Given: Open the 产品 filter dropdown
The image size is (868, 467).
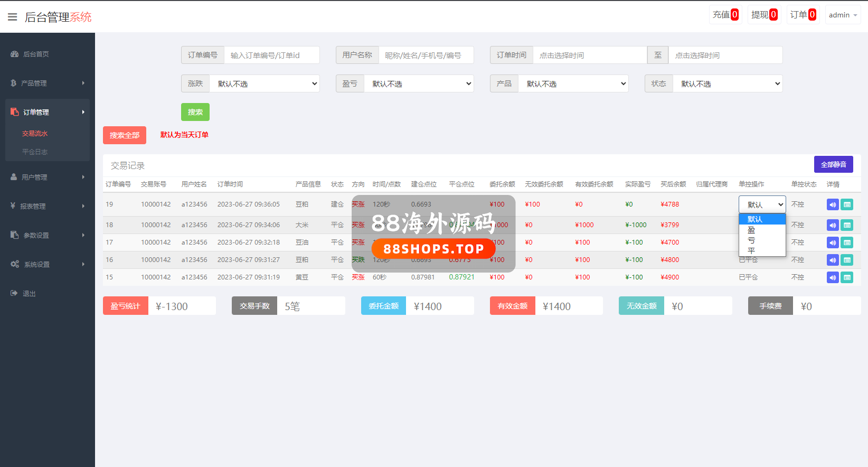Looking at the screenshot, I should pyautogui.click(x=573, y=84).
